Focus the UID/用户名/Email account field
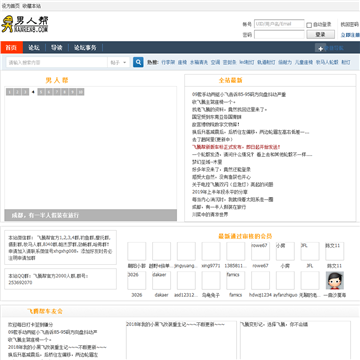The image size is (360, 360). (x=279, y=24)
